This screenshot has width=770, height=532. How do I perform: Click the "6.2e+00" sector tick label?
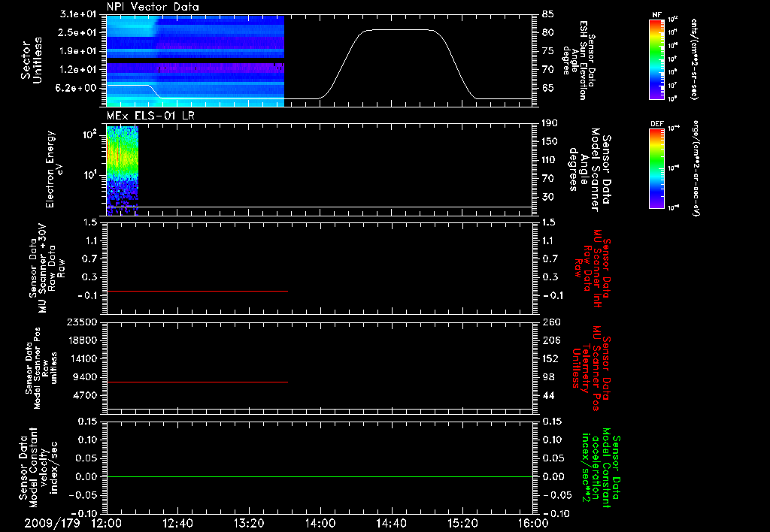77,88
